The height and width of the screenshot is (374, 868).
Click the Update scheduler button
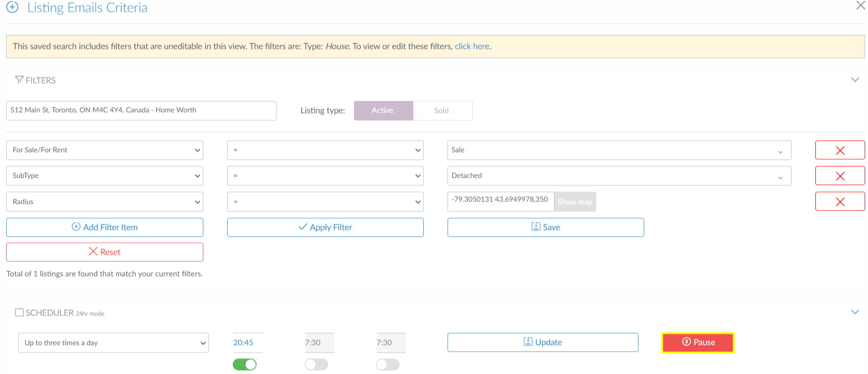pyautogui.click(x=543, y=342)
